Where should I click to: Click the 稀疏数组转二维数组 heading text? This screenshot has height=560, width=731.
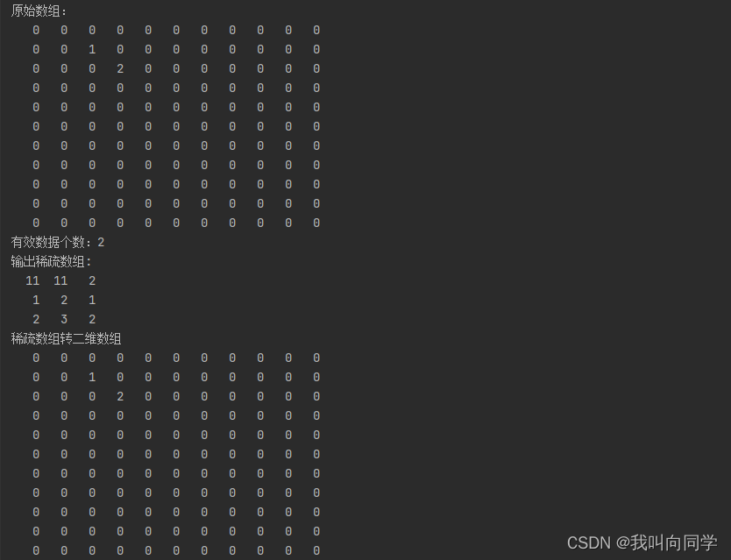click(66, 339)
